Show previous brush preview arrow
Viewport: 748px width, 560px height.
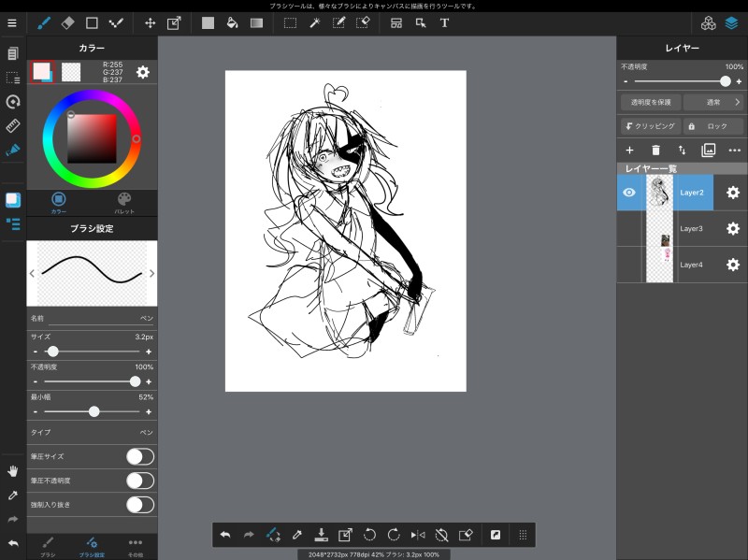32,273
